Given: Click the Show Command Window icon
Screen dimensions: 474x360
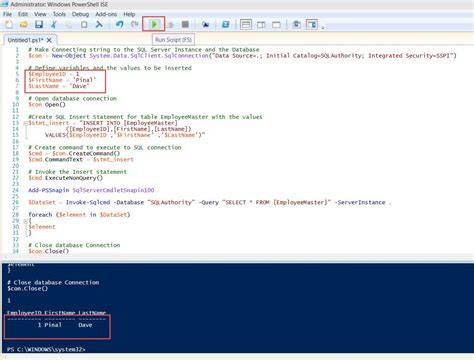Looking at the screenshot, I should (296, 24).
